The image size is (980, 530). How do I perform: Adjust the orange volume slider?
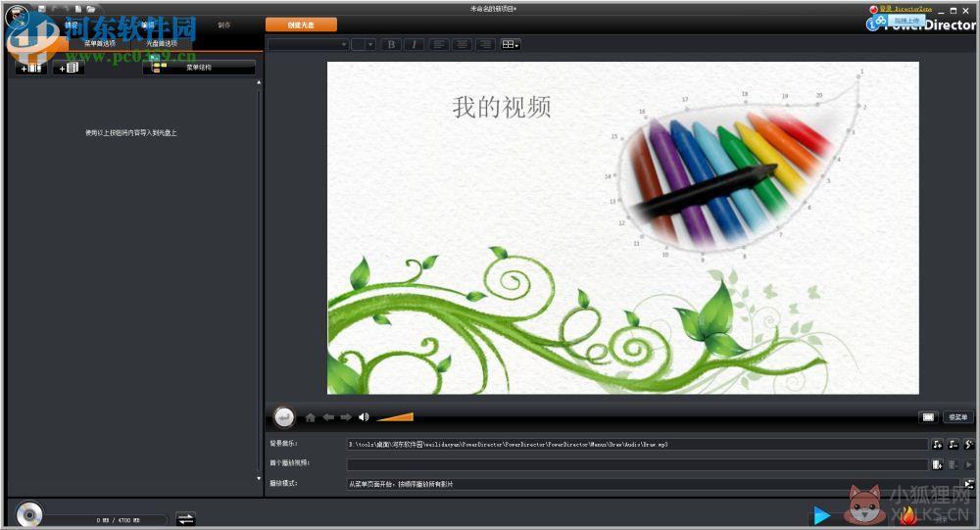pos(394,417)
